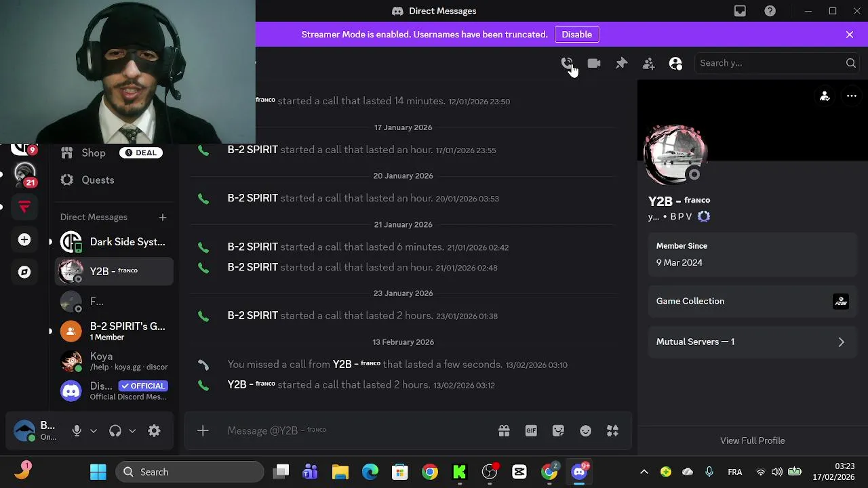Open the Inbox icon in title bar
Image resolution: width=868 pixels, height=488 pixels.
point(740,11)
